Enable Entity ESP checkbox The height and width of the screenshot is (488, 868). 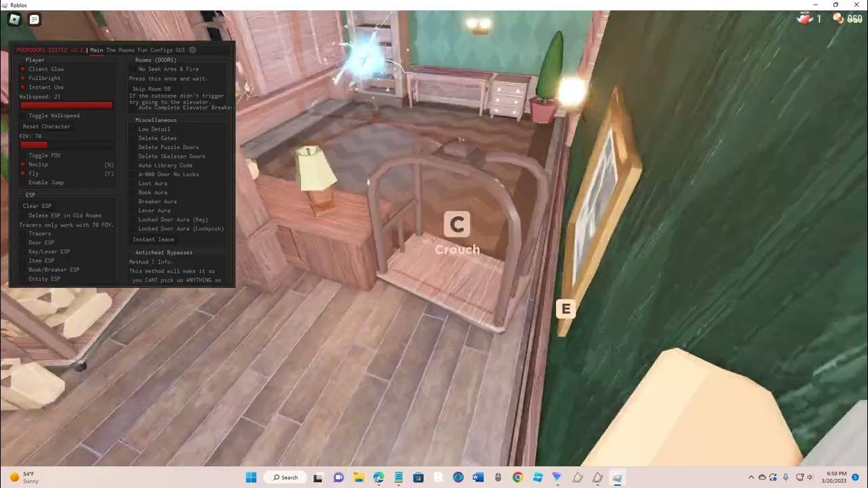tap(23, 279)
